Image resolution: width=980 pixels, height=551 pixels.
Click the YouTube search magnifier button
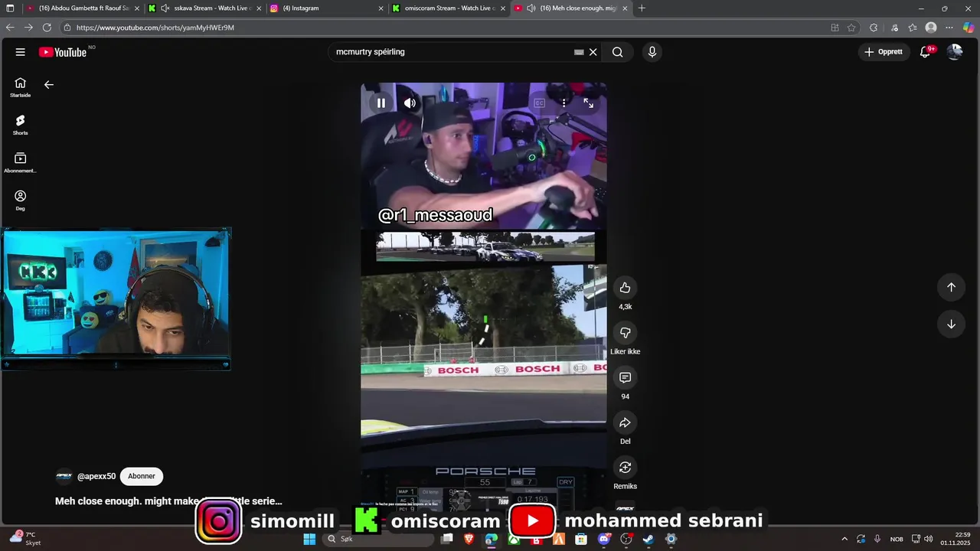[617, 52]
